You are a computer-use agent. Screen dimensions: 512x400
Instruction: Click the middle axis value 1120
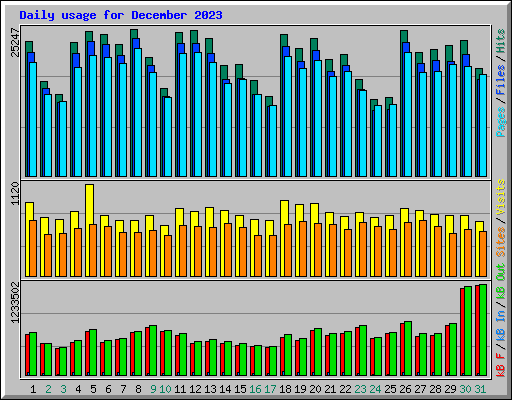tap(15, 194)
